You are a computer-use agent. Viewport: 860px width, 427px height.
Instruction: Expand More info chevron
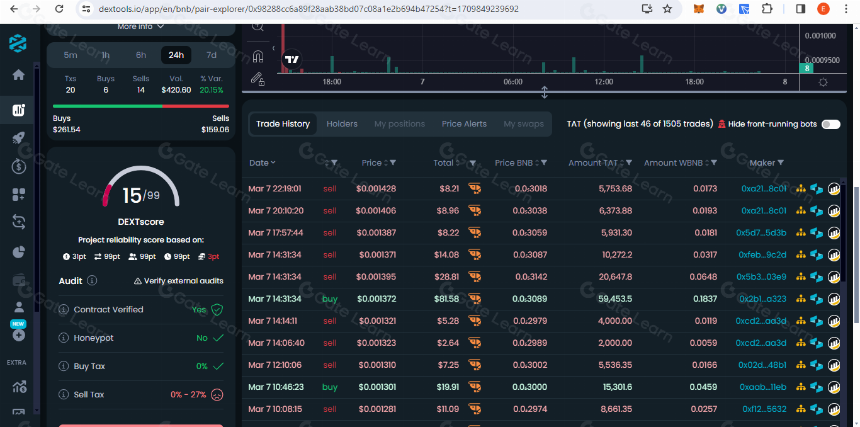[161, 26]
